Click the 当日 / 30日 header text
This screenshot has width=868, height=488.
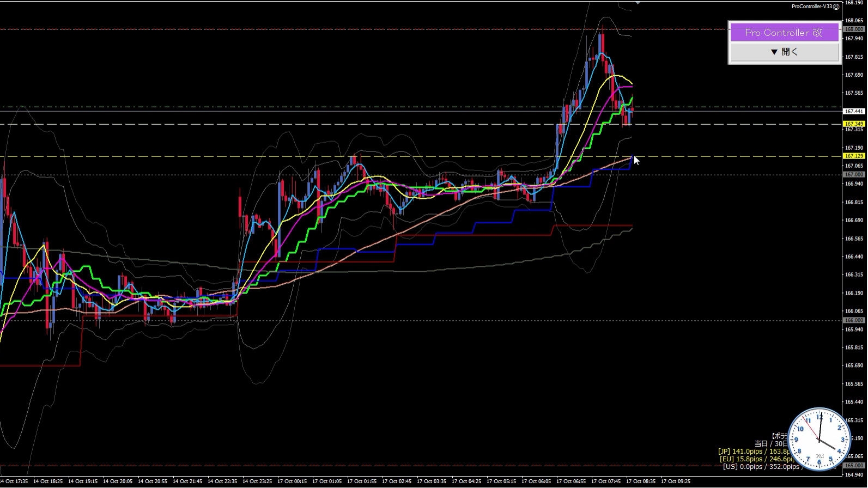[771, 444]
